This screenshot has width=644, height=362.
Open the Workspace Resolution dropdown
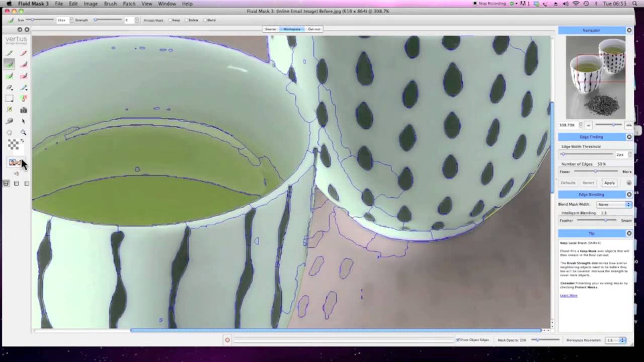[615, 340]
